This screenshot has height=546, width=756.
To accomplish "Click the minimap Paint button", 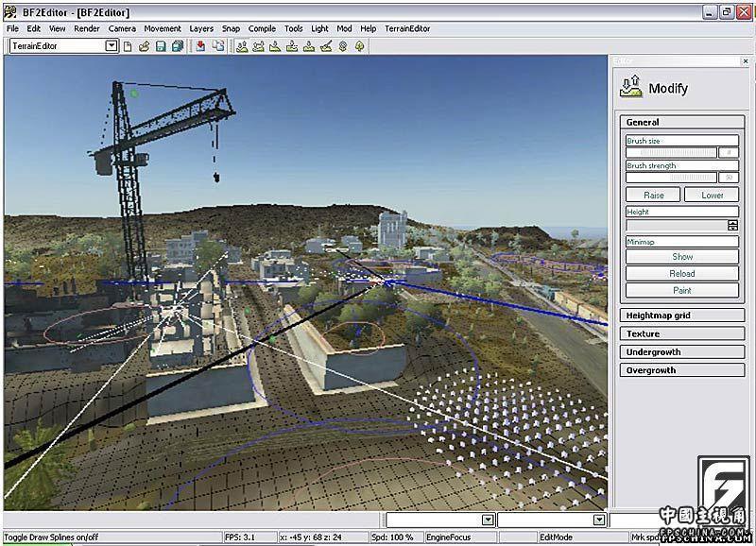I will tap(682, 290).
